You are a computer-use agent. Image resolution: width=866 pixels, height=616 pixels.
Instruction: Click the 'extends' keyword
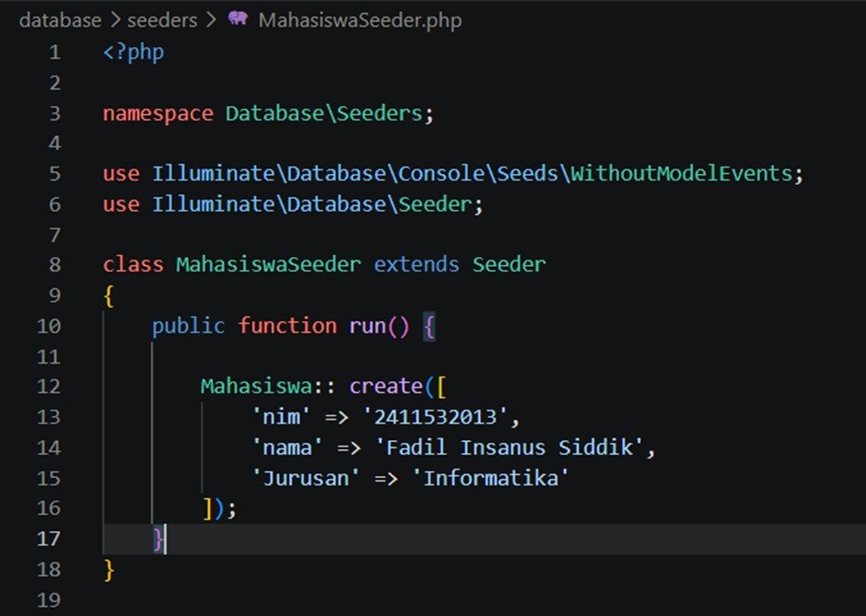click(416, 265)
